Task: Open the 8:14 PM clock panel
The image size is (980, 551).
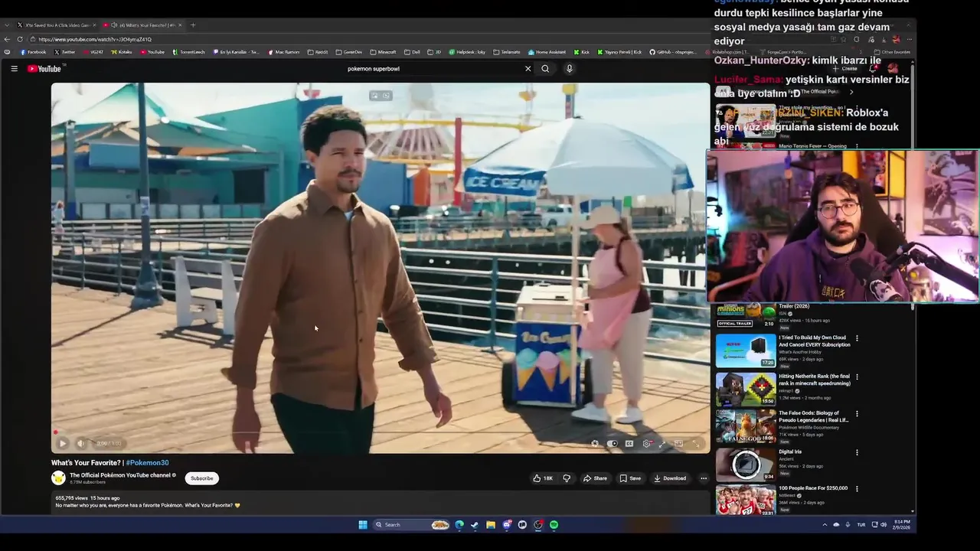Action: (x=901, y=525)
